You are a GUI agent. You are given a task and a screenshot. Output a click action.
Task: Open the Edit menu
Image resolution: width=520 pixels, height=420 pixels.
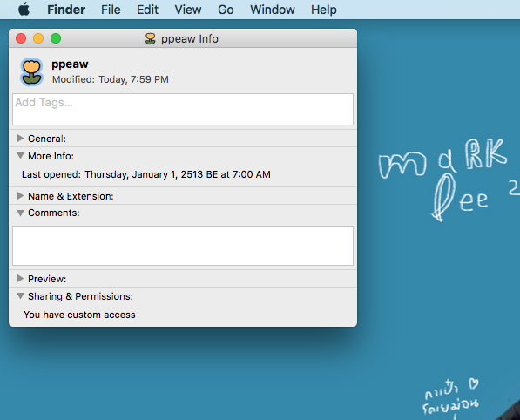coord(147,10)
